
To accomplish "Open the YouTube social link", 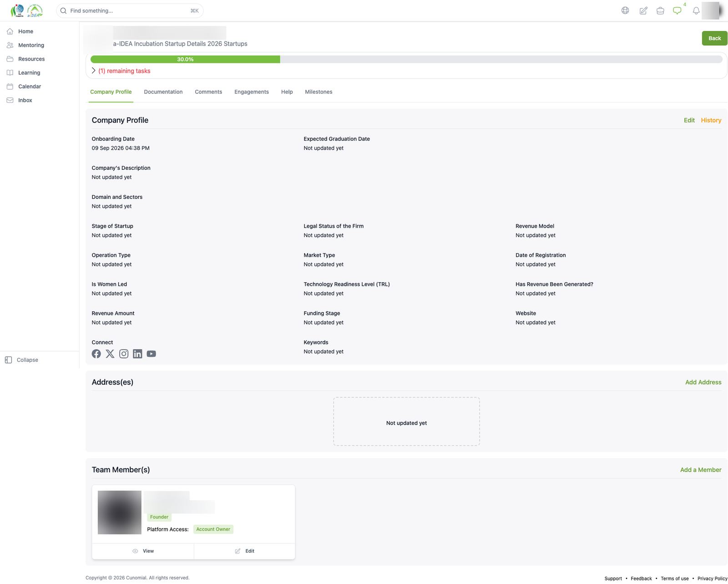I will (x=151, y=354).
